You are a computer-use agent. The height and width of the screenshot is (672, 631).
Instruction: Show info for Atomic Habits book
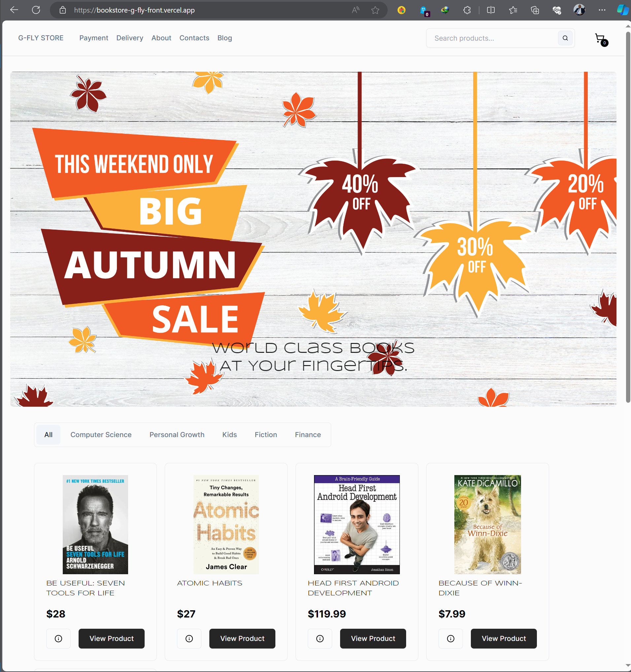(x=189, y=639)
